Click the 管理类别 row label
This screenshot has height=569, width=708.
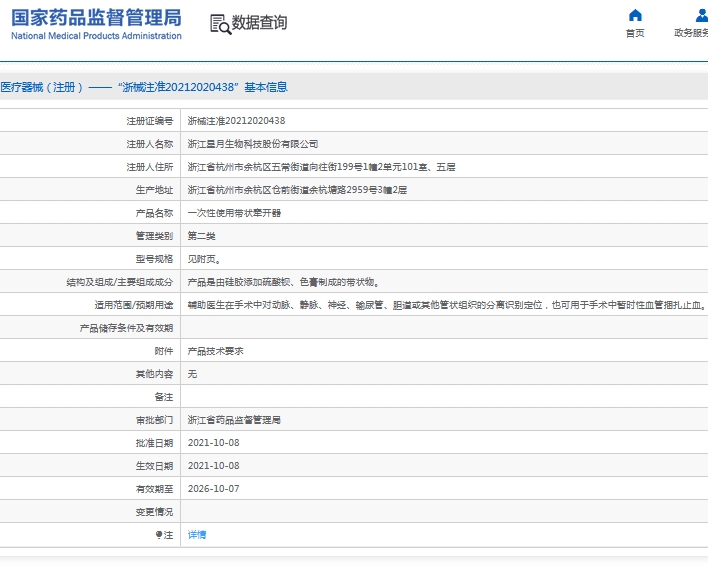click(x=154, y=236)
